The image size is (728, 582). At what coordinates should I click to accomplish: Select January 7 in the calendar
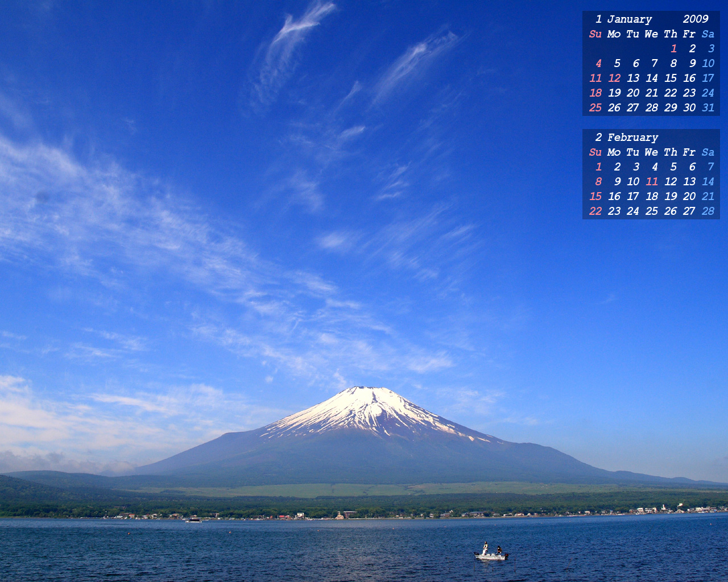pos(655,64)
